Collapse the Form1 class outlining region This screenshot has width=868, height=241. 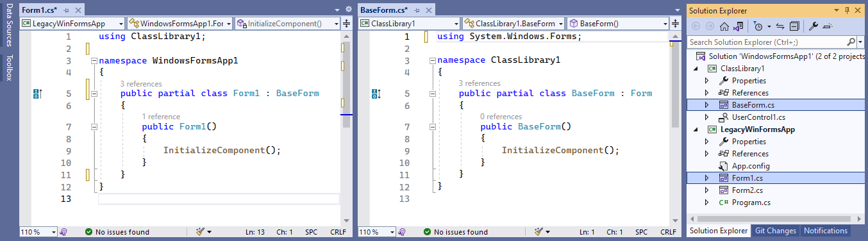(x=94, y=94)
